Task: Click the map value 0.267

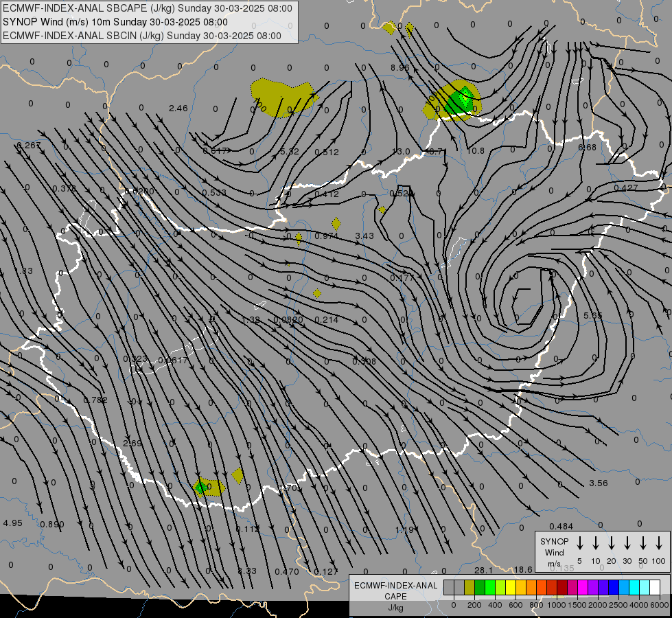Action: tap(29, 146)
